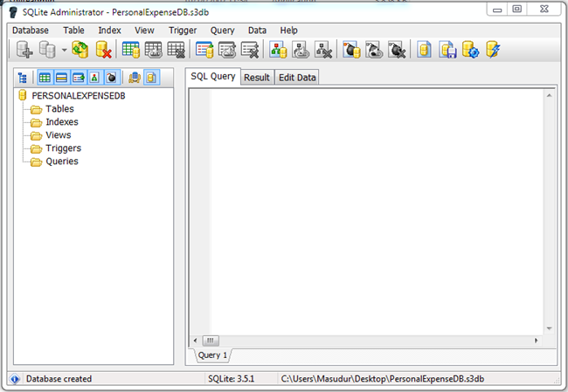Click the Create Trigger bomb icon

coord(351,49)
